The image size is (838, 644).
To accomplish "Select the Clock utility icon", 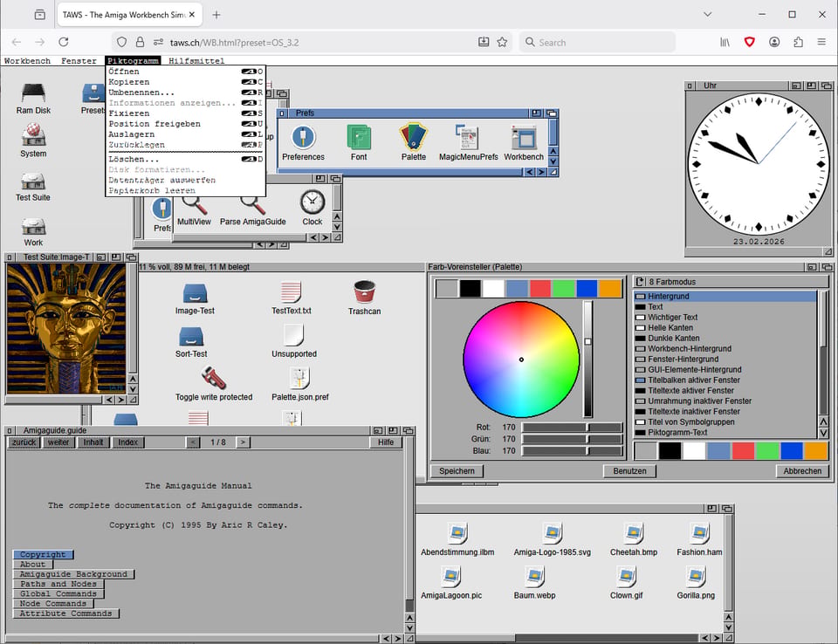I will point(313,202).
